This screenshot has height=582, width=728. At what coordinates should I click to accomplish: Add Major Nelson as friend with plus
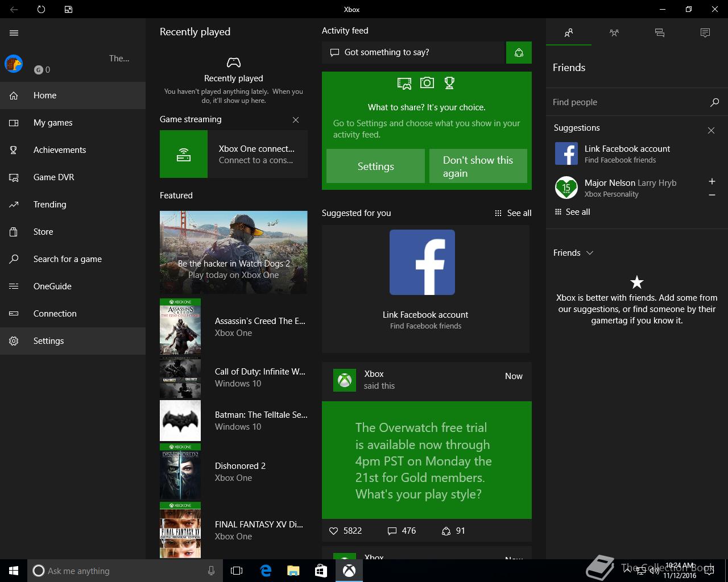pyautogui.click(x=712, y=181)
